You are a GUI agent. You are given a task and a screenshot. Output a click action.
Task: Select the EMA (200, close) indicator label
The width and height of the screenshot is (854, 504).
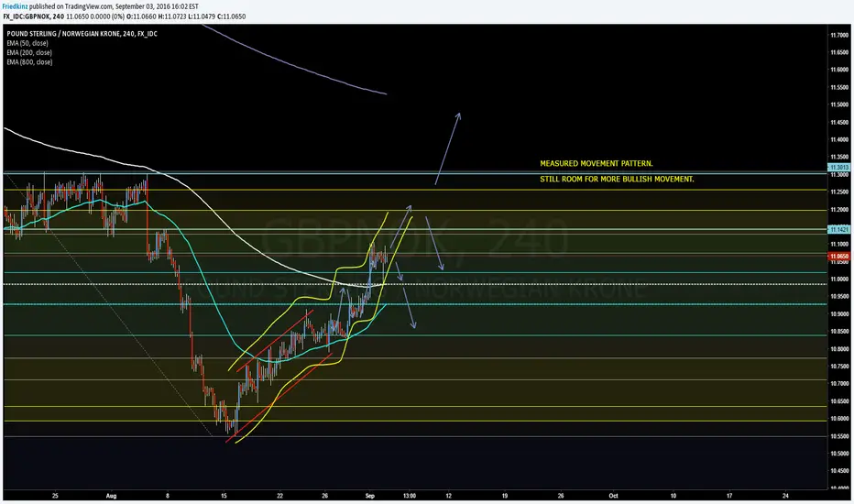coord(29,53)
